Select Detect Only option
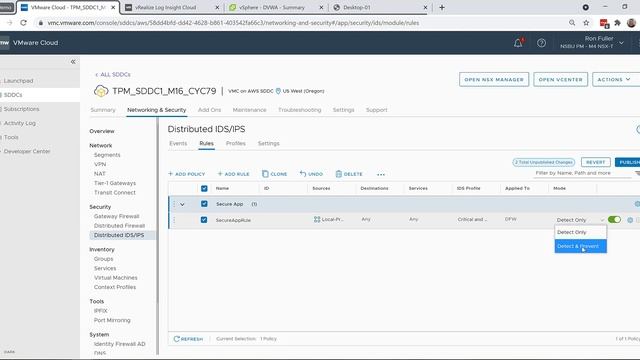 tap(580, 232)
